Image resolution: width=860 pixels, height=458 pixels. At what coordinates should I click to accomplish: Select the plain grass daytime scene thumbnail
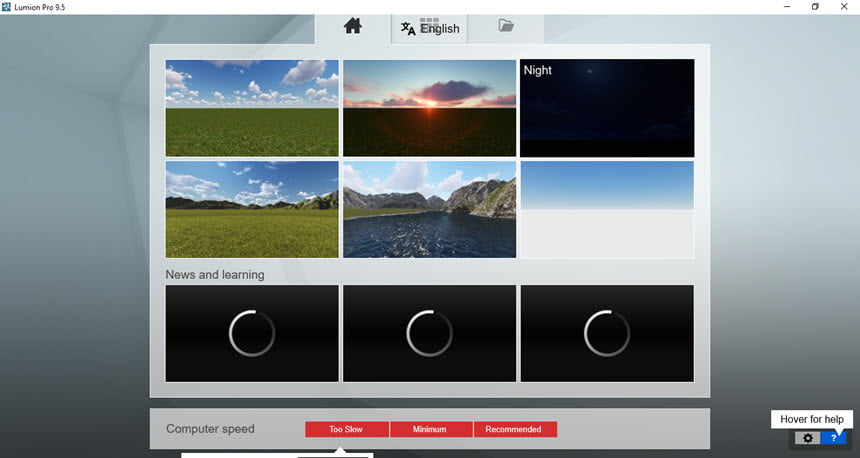[252, 108]
